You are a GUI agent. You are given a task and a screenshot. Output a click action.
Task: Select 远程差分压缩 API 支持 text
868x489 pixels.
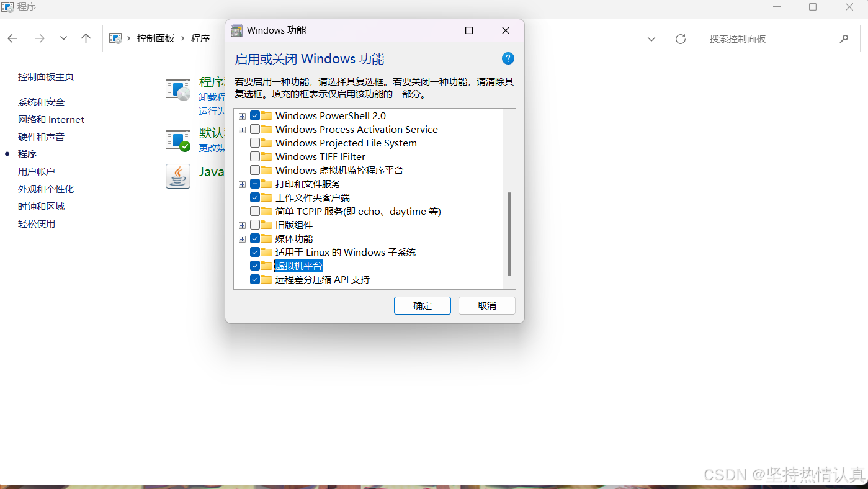[323, 279]
